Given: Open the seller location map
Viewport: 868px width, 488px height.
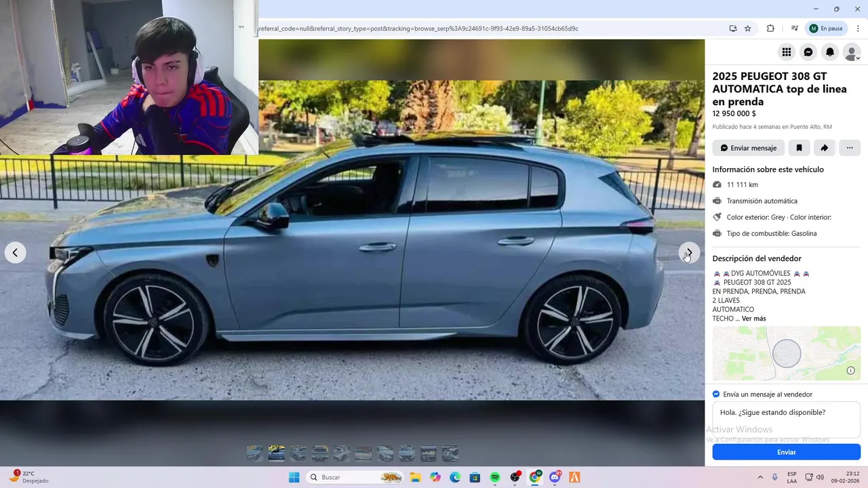Looking at the screenshot, I should [x=787, y=353].
